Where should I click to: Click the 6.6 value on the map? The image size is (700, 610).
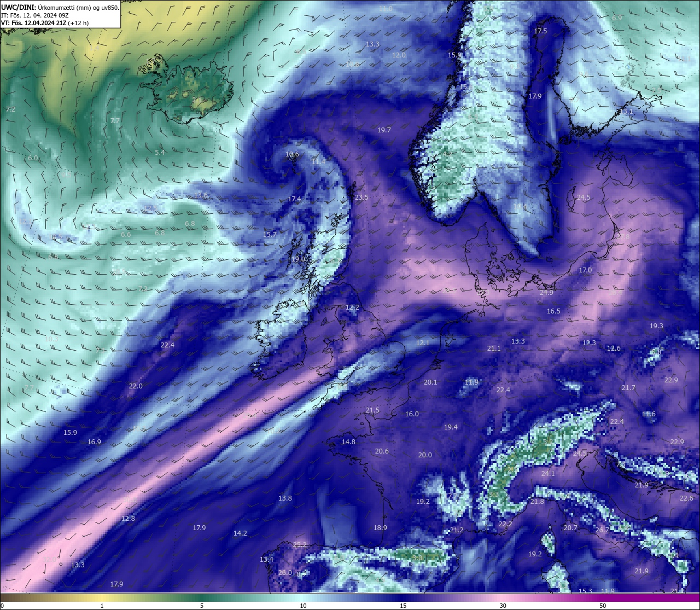pos(126,235)
